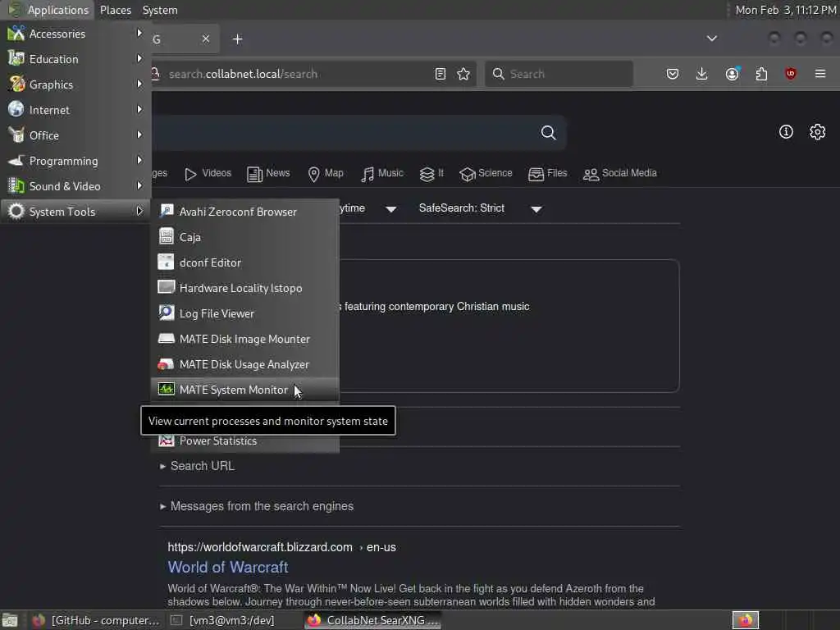Launch MATE System Monitor

pyautogui.click(x=244, y=390)
